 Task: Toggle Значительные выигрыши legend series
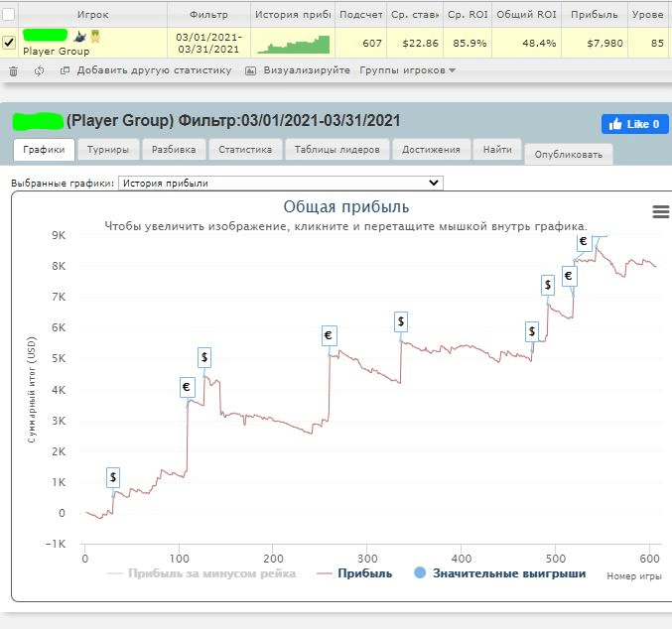tap(508, 573)
